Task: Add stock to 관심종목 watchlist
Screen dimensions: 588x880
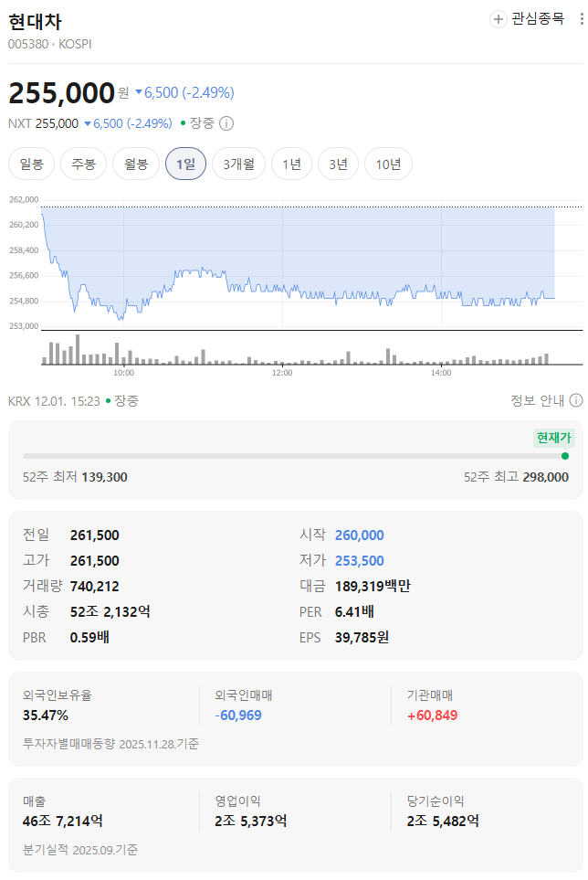Action: click(528, 18)
